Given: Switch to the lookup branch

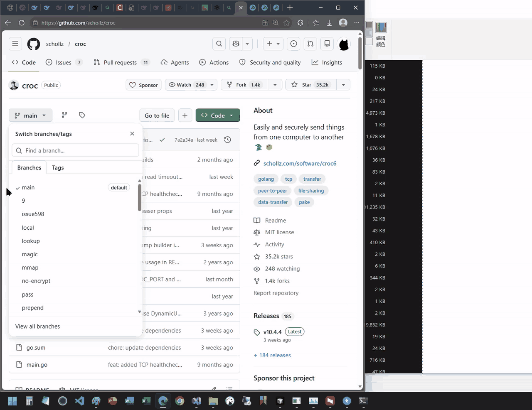Looking at the screenshot, I should coord(75,241).
